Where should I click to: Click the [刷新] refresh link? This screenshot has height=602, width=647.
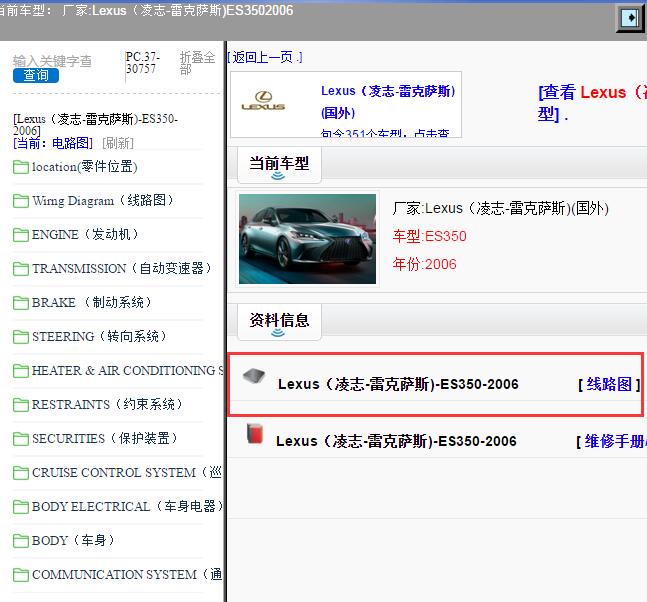pyautogui.click(x=118, y=143)
